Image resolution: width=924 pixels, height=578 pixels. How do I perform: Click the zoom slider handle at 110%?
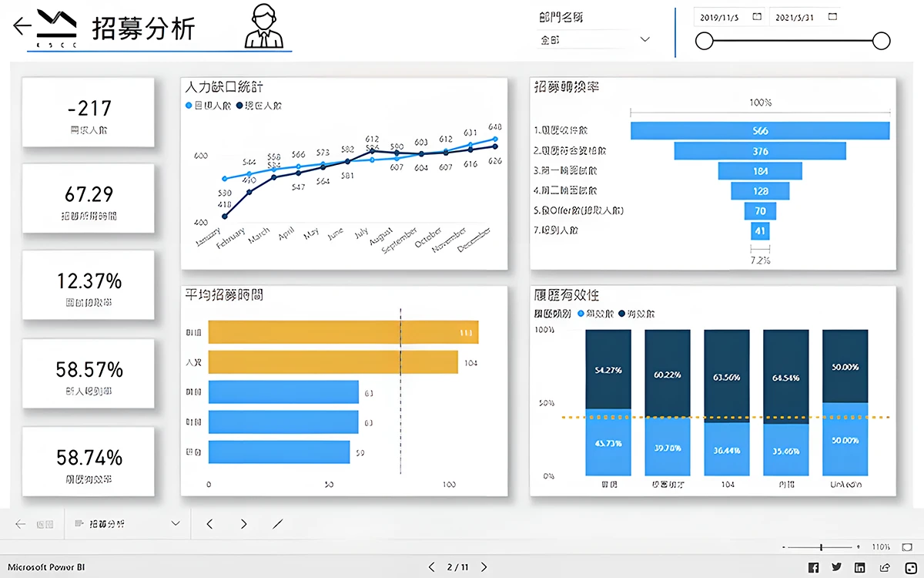[822, 547]
